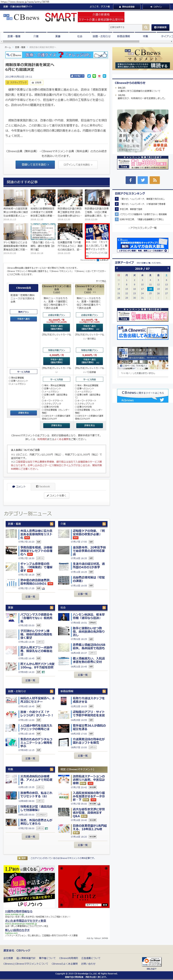
Task: Click 記事一覧 under 社会 section
Action: pos(83,675)
